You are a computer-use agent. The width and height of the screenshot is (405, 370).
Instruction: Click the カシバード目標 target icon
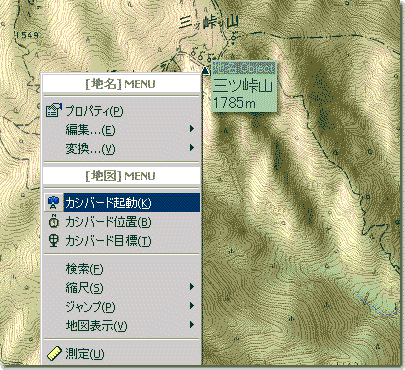click(x=53, y=241)
